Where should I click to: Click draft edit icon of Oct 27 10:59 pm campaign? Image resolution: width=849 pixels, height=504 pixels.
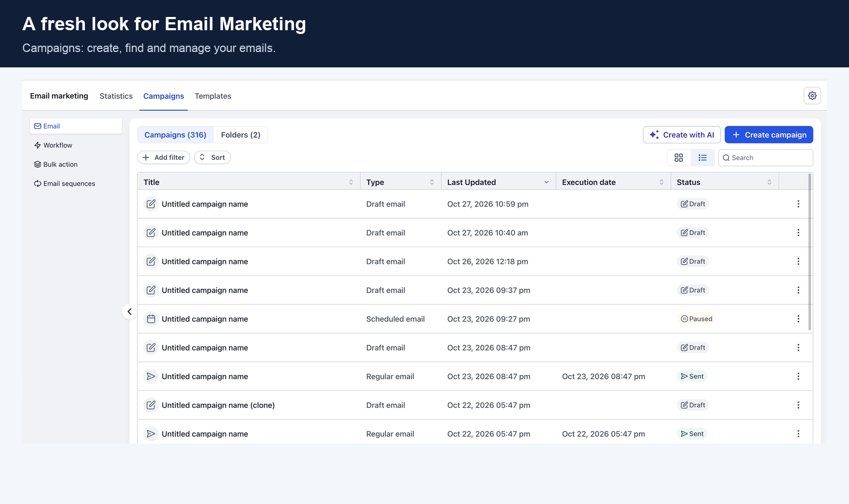click(151, 204)
